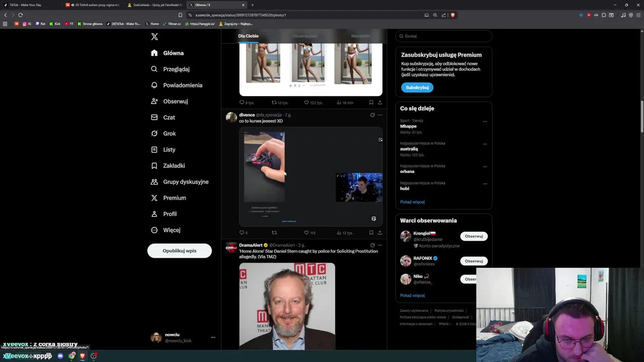Open Profil page

click(164, 214)
